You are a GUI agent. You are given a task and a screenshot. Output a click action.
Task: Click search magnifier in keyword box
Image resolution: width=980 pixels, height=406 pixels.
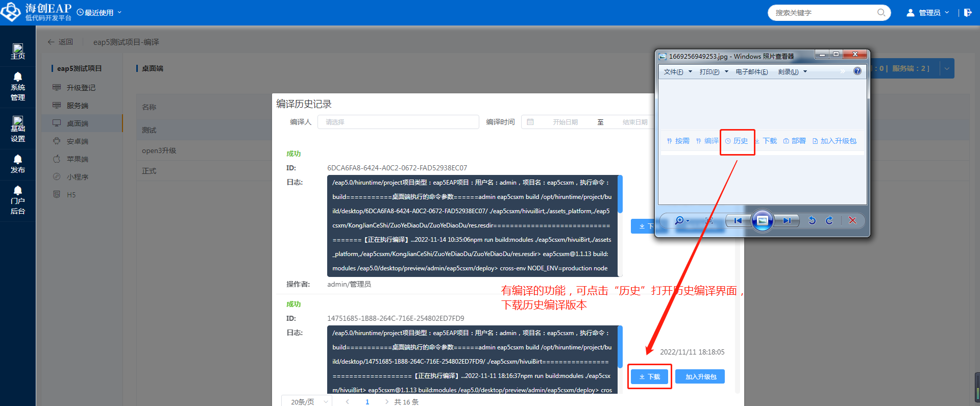click(881, 13)
